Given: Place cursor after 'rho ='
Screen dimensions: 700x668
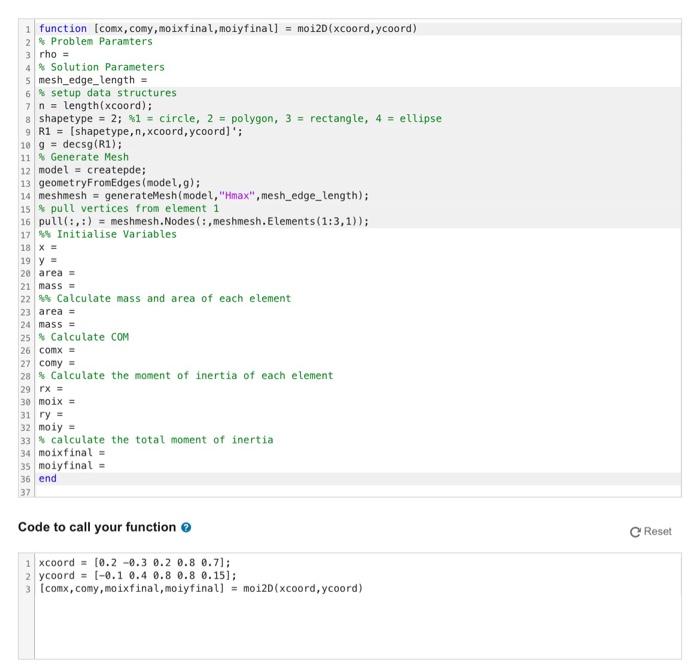Looking at the screenshot, I should click(x=71, y=54).
